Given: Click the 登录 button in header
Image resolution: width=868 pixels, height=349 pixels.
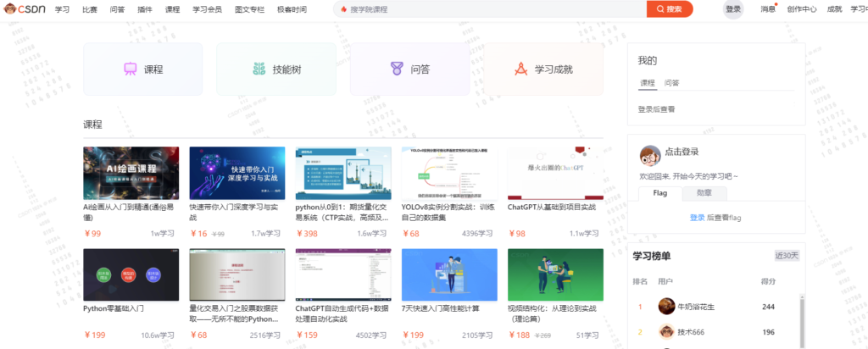Looking at the screenshot, I should tap(733, 9).
